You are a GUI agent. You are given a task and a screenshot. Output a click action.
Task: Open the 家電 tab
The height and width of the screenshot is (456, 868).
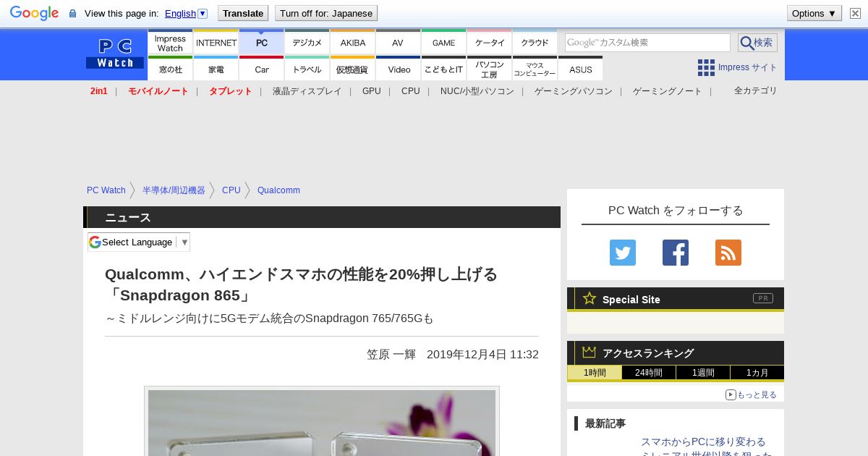point(216,69)
